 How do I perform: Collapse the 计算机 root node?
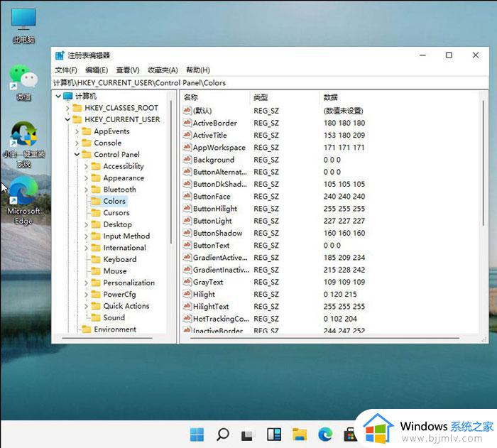coord(58,96)
